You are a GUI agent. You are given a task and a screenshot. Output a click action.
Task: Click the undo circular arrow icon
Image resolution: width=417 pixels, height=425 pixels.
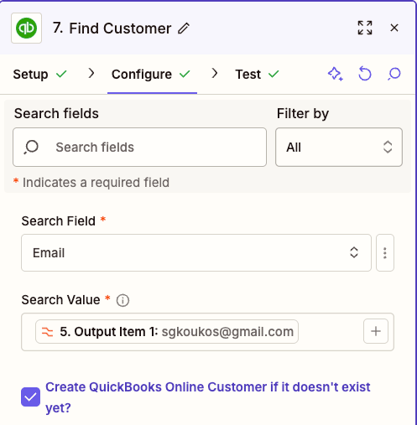(365, 74)
